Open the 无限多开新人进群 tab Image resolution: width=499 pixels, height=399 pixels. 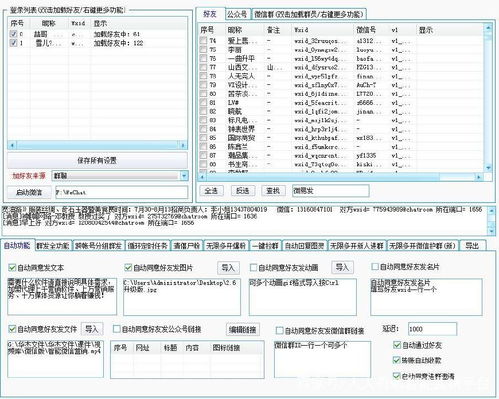pyautogui.click(x=357, y=246)
